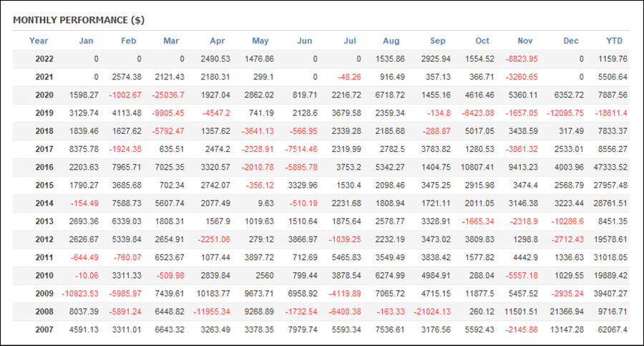Select the 2013 year row label
Screen dimensions: 644x346
click(x=44, y=221)
